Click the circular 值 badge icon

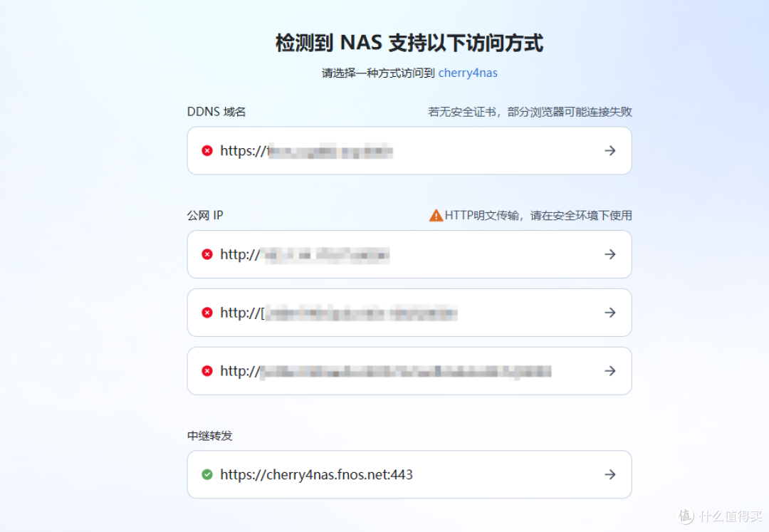[685, 516]
